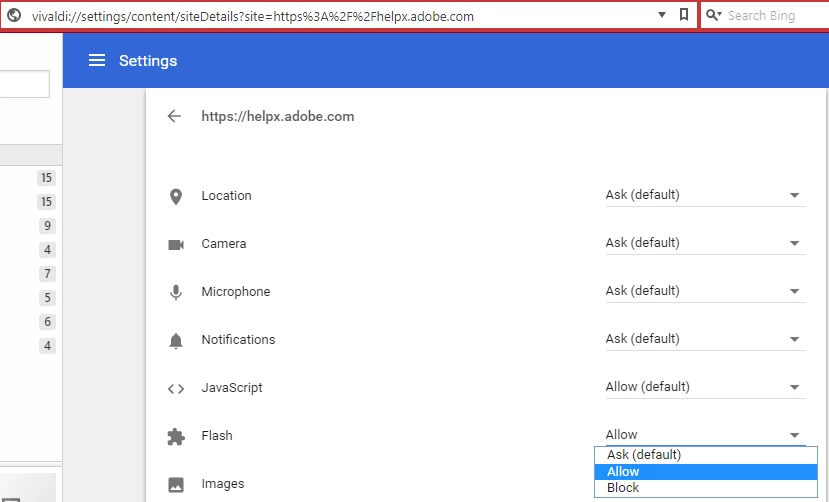This screenshot has width=829, height=502.
Task: Go back using the arrow beside helpx.adobe.com
Action: pos(174,116)
